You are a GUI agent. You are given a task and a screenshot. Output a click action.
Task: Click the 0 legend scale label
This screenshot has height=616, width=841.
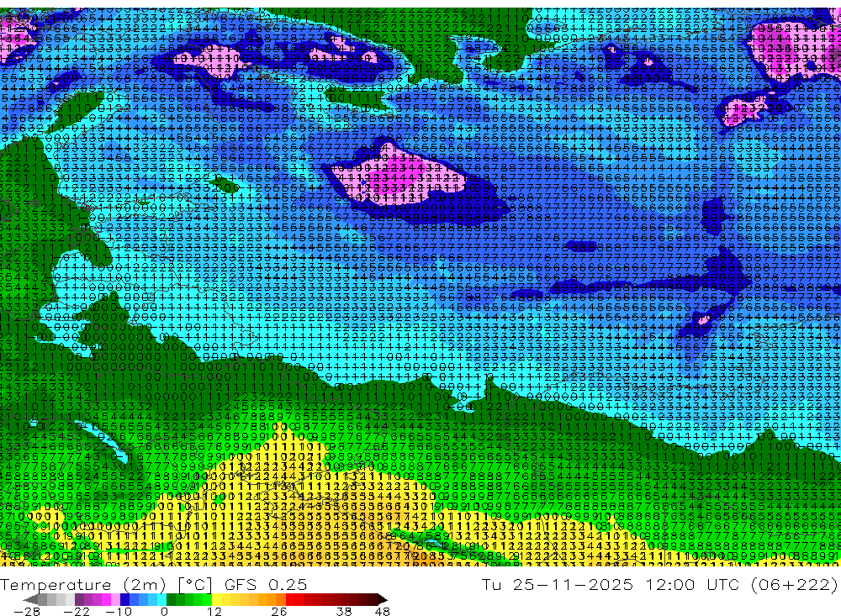coord(164,611)
